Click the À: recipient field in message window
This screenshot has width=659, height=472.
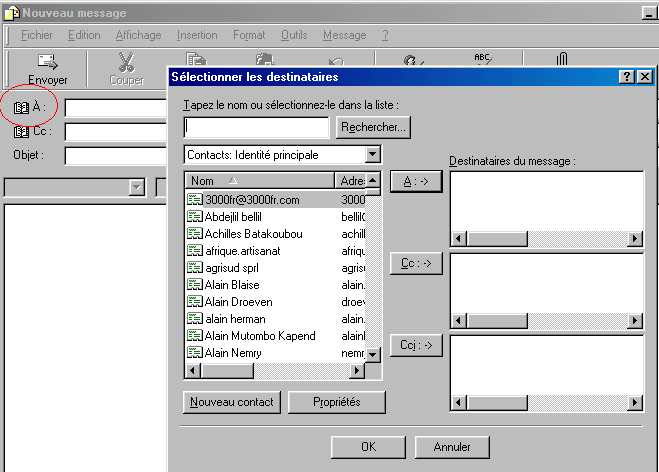click(x=116, y=108)
